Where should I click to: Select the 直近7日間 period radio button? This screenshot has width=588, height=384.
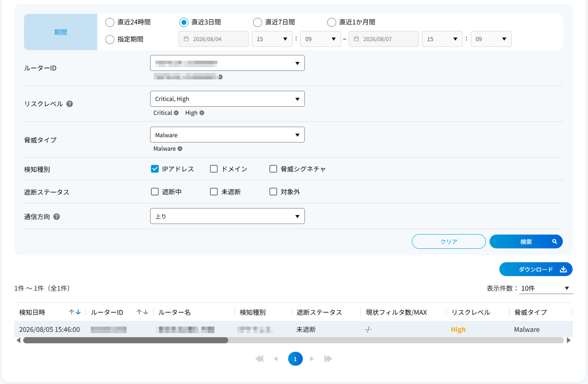coord(258,23)
